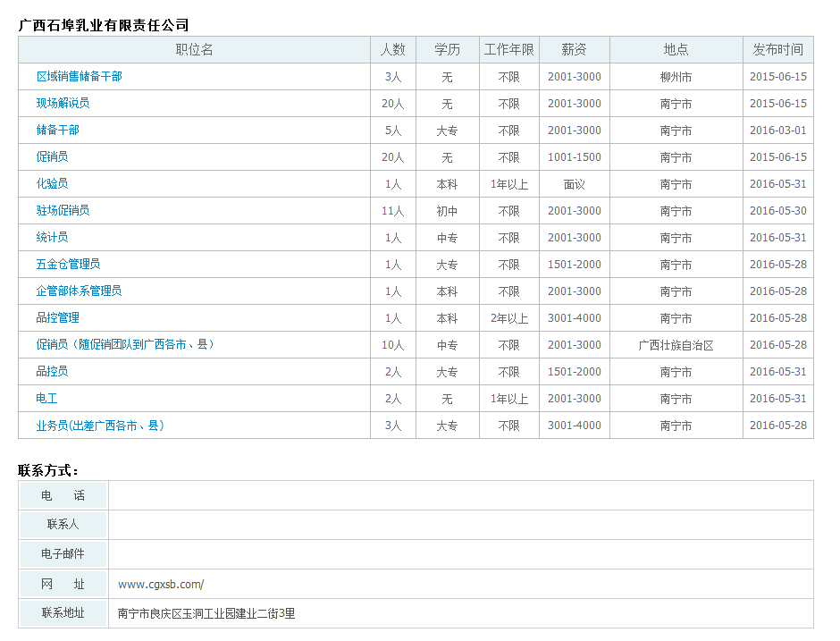Click the 业务员(出差广西各市、县) link
The image size is (840, 641).
coord(100,426)
